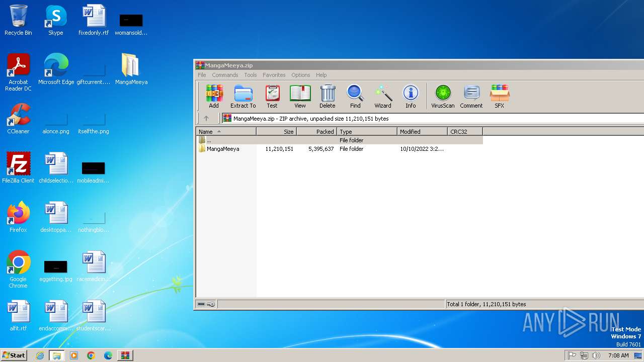
Task: Click the Add toolbar icon in WinRAR
Action: pyautogui.click(x=214, y=96)
